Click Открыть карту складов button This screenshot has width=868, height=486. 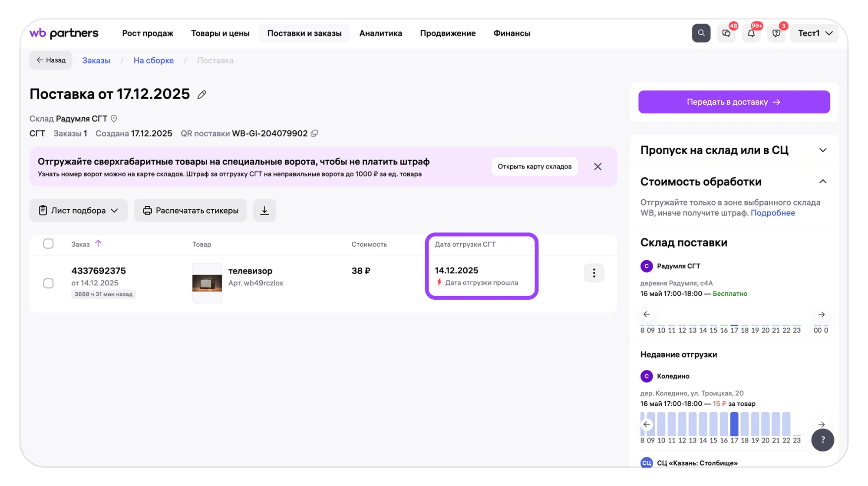pyautogui.click(x=535, y=167)
